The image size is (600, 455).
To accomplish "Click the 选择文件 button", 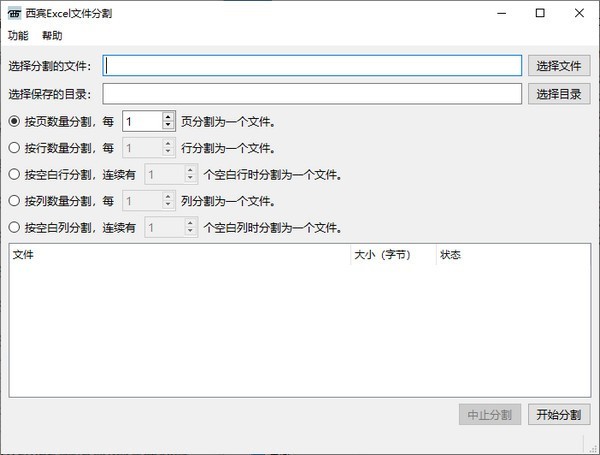I will click(x=559, y=66).
